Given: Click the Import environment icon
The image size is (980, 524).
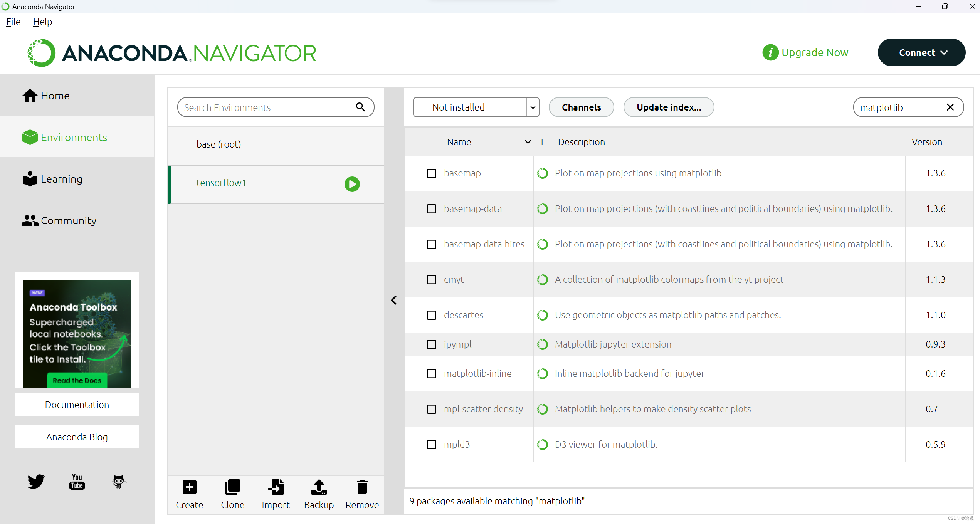Looking at the screenshot, I should click(x=276, y=487).
